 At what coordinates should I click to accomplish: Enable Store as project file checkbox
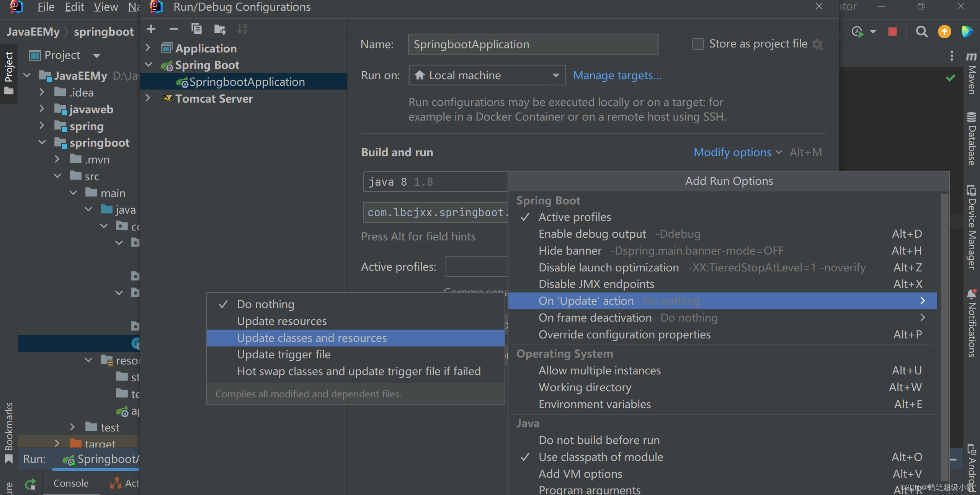tap(698, 44)
